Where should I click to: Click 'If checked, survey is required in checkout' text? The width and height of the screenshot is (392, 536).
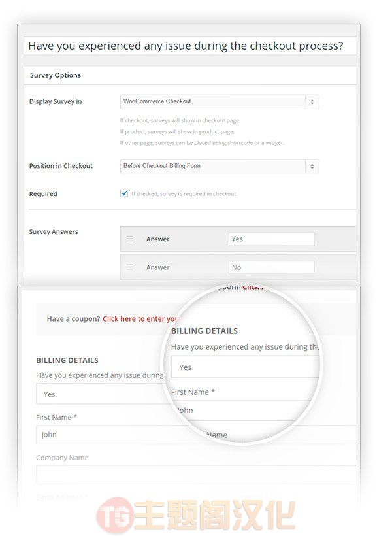pos(184,194)
